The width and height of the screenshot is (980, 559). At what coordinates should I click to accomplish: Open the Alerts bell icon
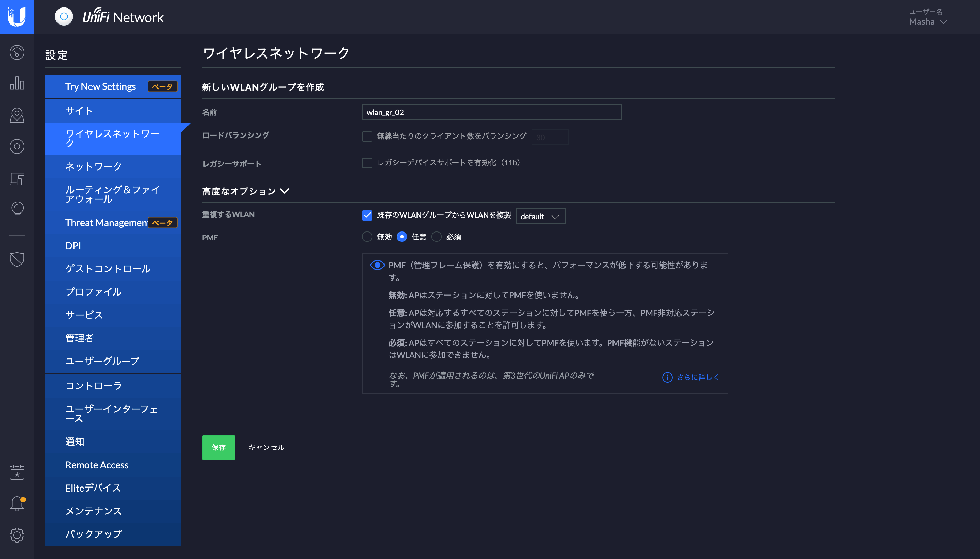click(17, 504)
